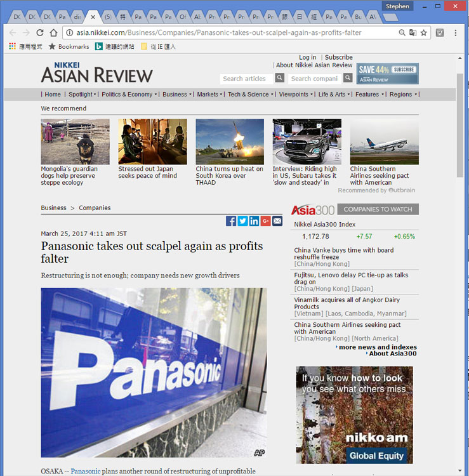Viewport: 469px width, 476px height.
Task: Click the zoom magnifier icon in address bar
Action: tap(402, 32)
